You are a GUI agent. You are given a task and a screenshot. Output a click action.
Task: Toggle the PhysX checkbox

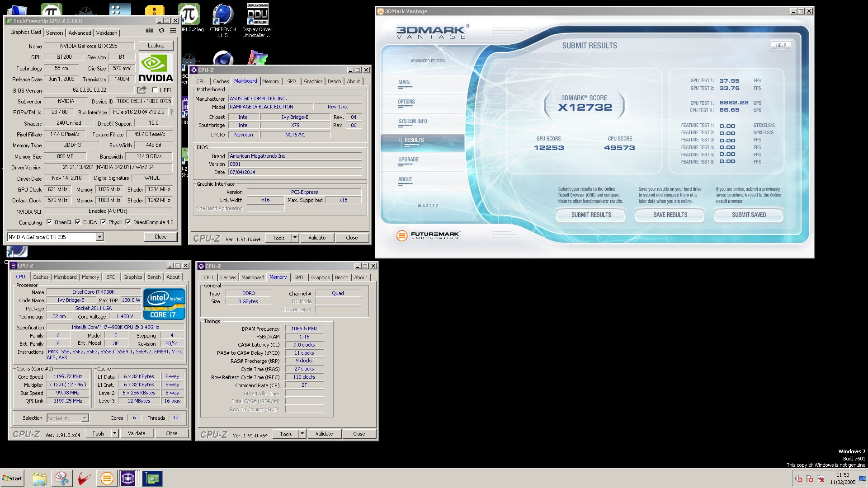click(x=103, y=222)
